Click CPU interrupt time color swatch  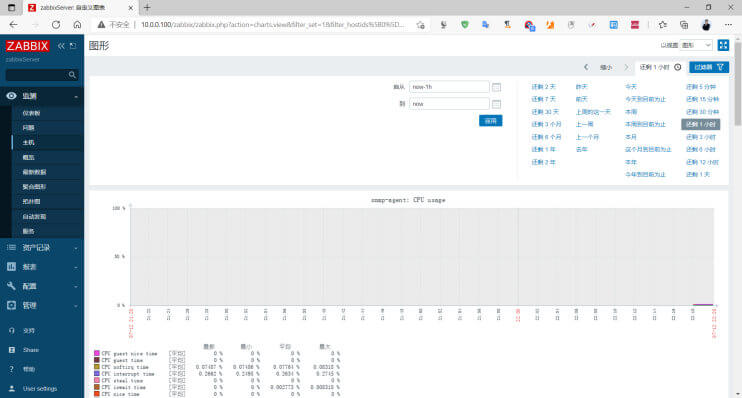tap(97, 373)
